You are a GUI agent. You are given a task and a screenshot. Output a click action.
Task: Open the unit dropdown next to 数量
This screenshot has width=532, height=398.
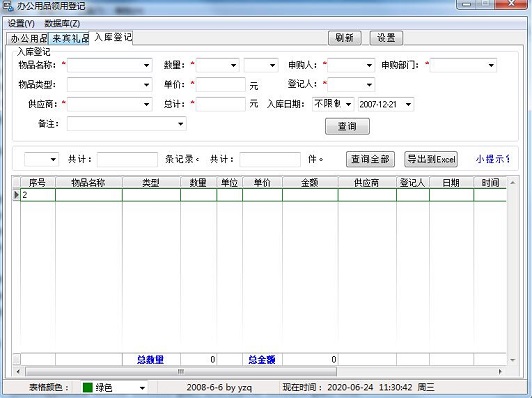272,65
